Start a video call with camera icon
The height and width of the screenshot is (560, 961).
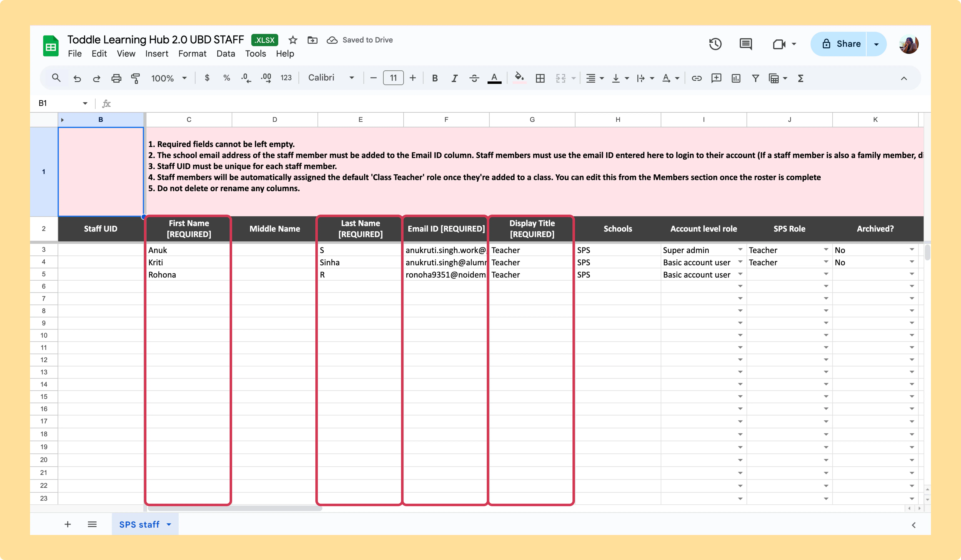(779, 44)
